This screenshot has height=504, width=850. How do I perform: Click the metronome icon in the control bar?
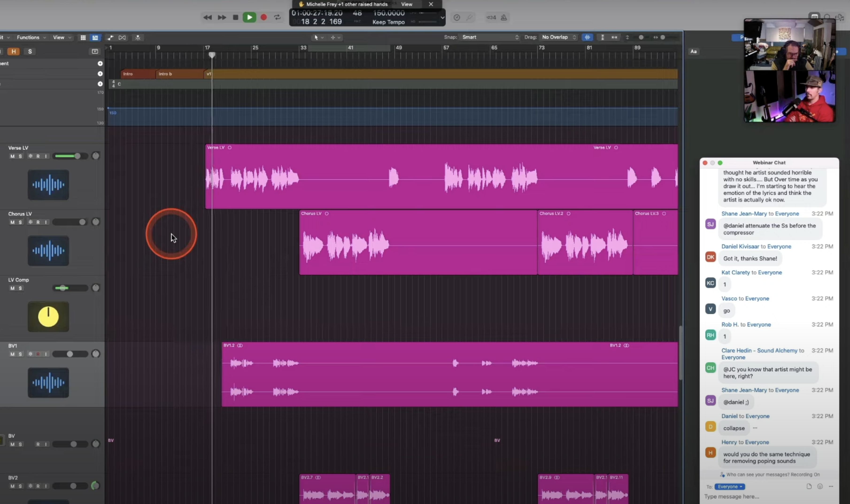504,17
